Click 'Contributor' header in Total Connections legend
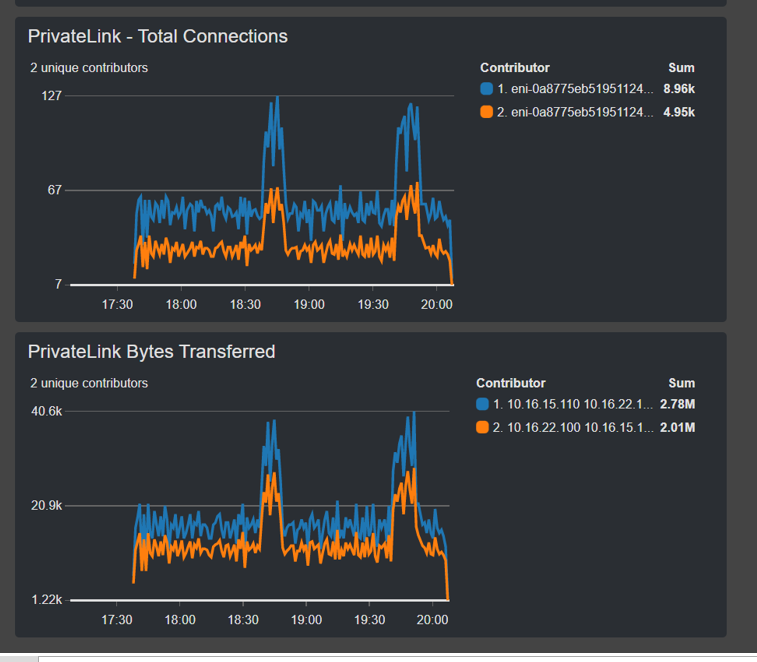This screenshot has height=662, width=757. coord(515,68)
